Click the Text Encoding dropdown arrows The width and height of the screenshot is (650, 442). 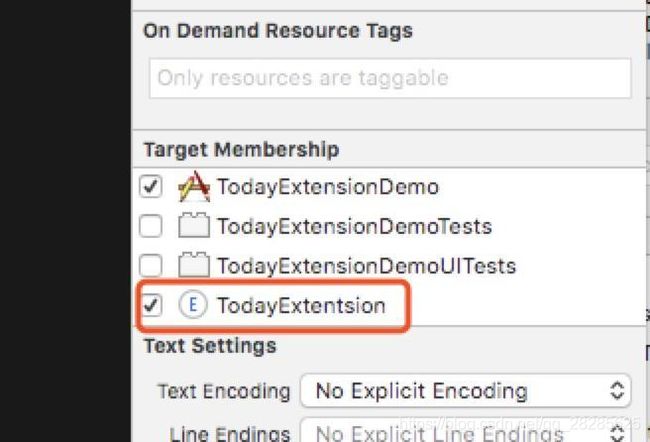pyautogui.click(x=617, y=391)
